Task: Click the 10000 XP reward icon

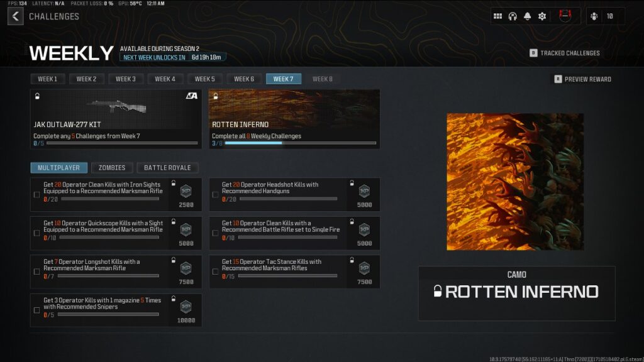Action: click(x=186, y=307)
